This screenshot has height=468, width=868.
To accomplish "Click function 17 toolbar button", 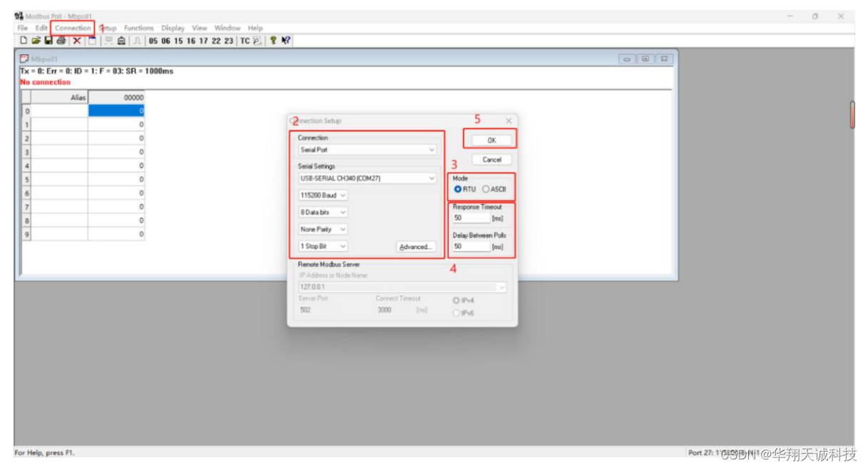I will pos(203,41).
